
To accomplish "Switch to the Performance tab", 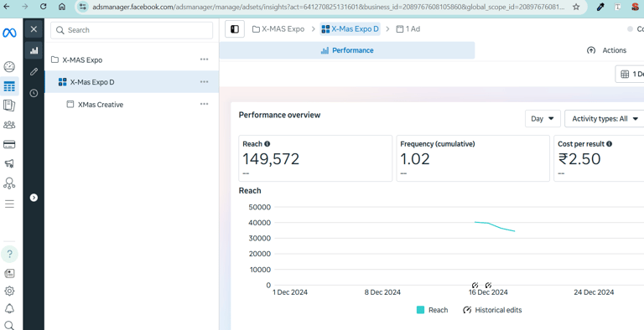I will pos(347,50).
